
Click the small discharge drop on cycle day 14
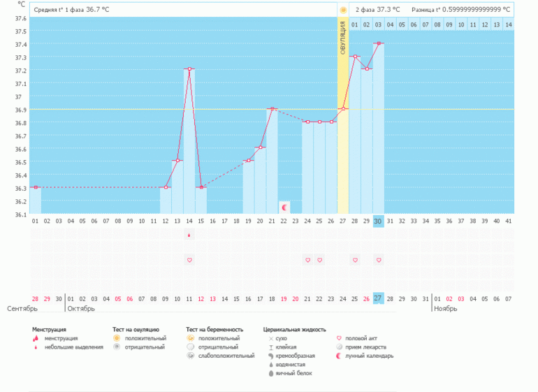[x=189, y=235]
